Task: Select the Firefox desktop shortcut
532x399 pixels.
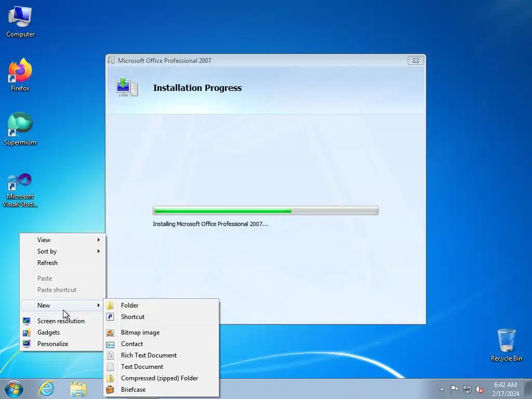Action: [20, 75]
